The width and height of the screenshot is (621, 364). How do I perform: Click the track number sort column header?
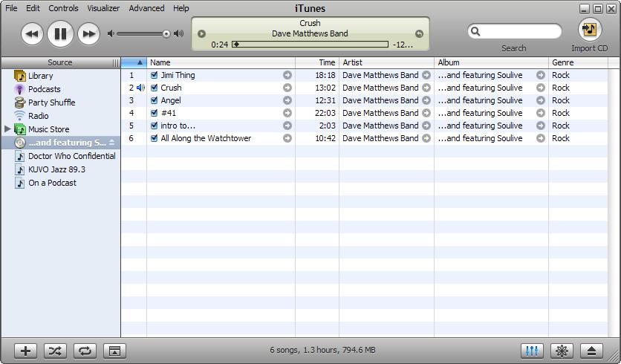134,62
